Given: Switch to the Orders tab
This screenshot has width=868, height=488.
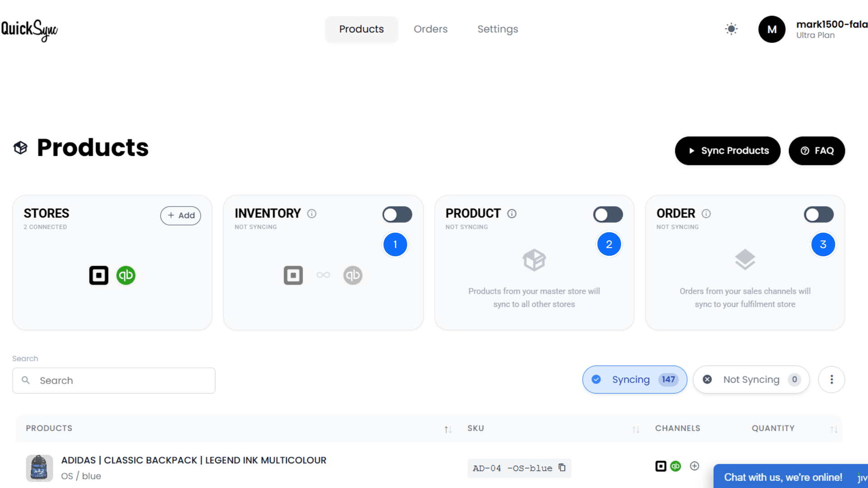Looking at the screenshot, I should pyautogui.click(x=430, y=29).
